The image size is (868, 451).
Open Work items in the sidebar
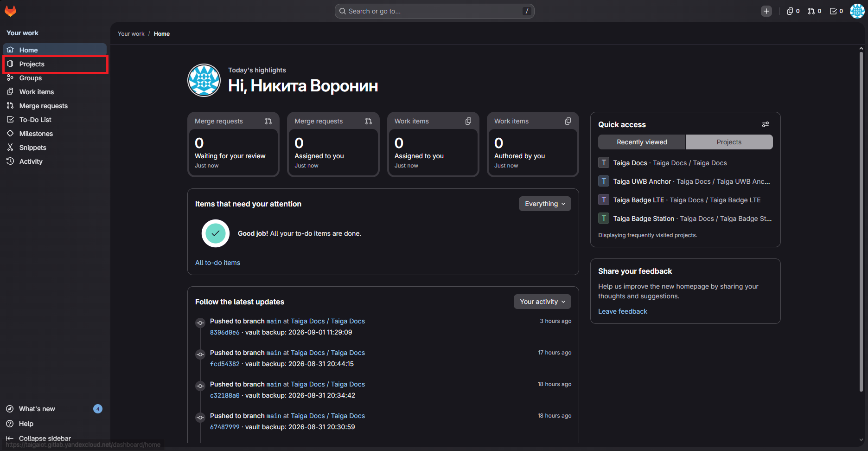click(x=55, y=92)
